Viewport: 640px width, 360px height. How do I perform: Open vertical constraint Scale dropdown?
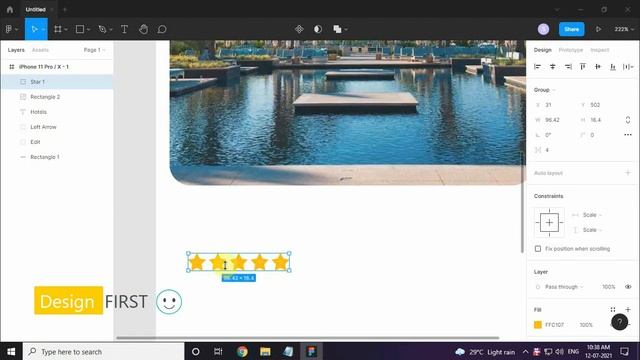(592, 230)
